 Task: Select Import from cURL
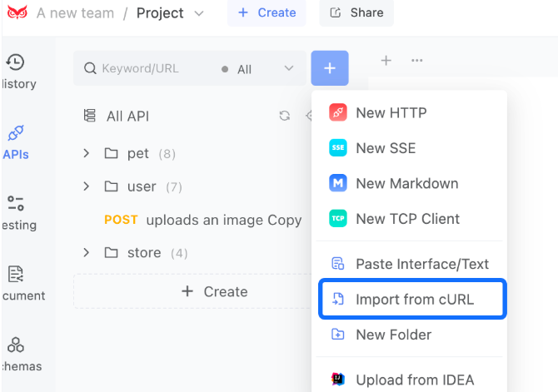point(412,299)
